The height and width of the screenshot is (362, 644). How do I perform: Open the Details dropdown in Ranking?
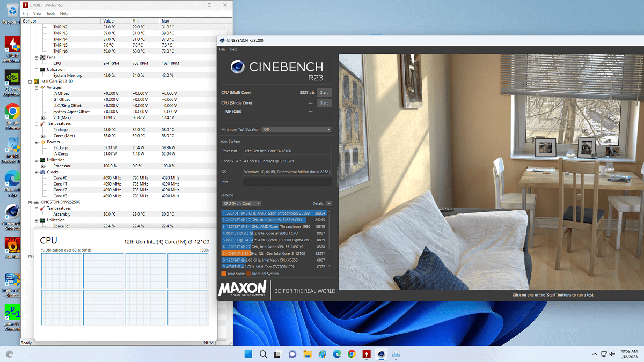(x=328, y=203)
